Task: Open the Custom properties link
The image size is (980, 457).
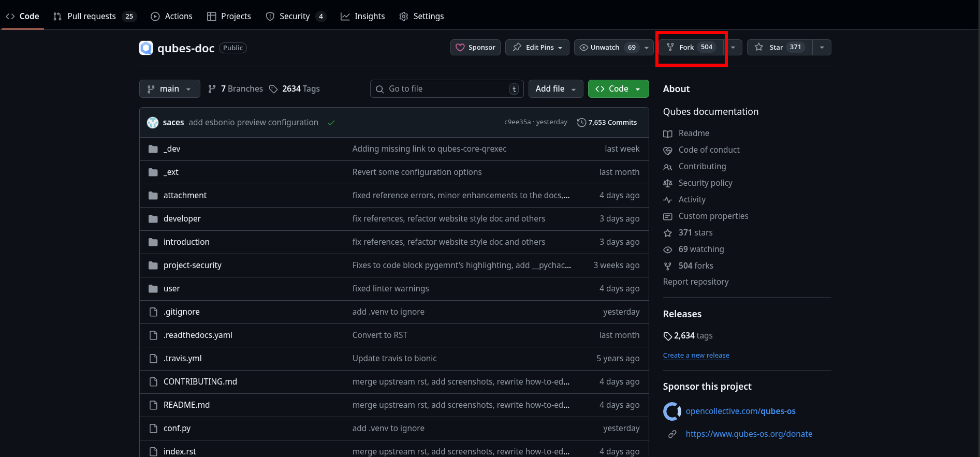Action: [706, 216]
